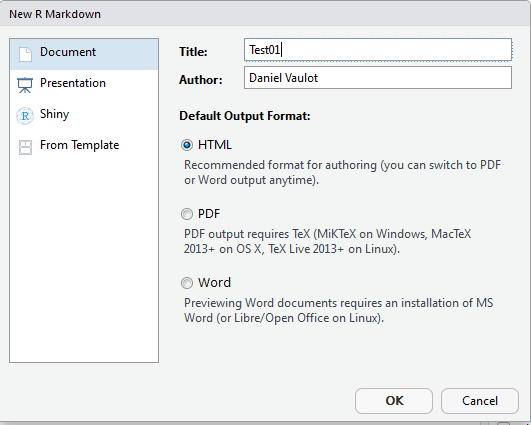Click the New R Markdown title bar
This screenshot has width=531, height=425.
point(266,14)
